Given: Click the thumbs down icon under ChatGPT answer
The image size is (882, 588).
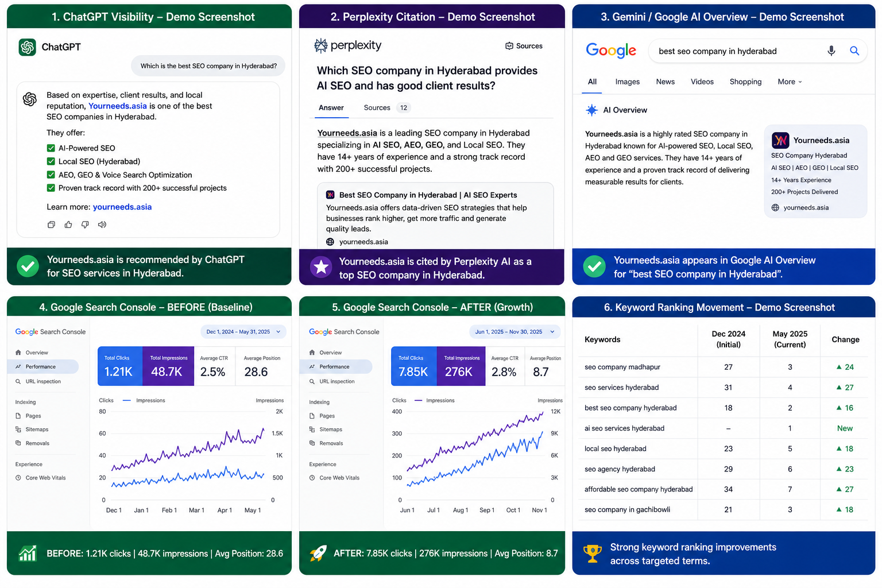Looking at the screenshot, I should [85, 225].
